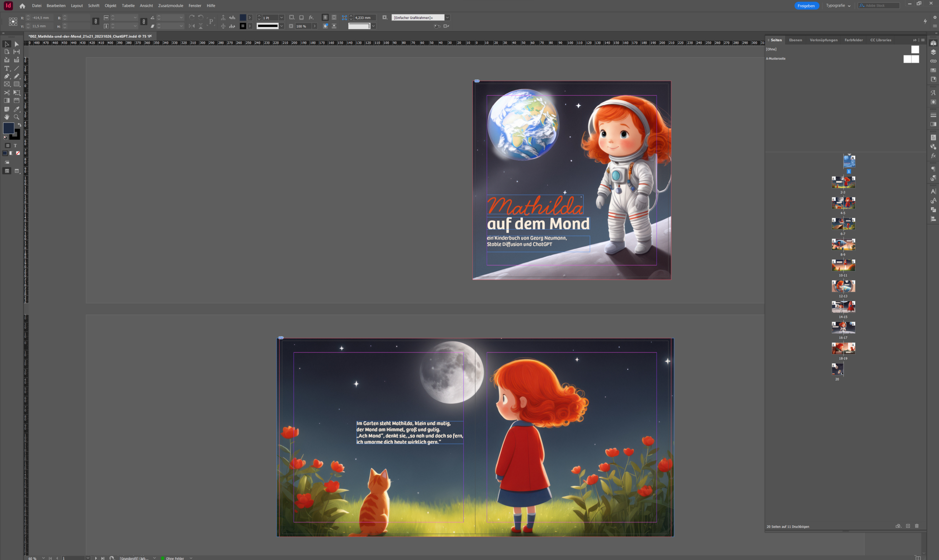Screen dimensions: 939x560
Task: Pick the Scissors tool
Action: pyautogui.click(x=6, y=92)
